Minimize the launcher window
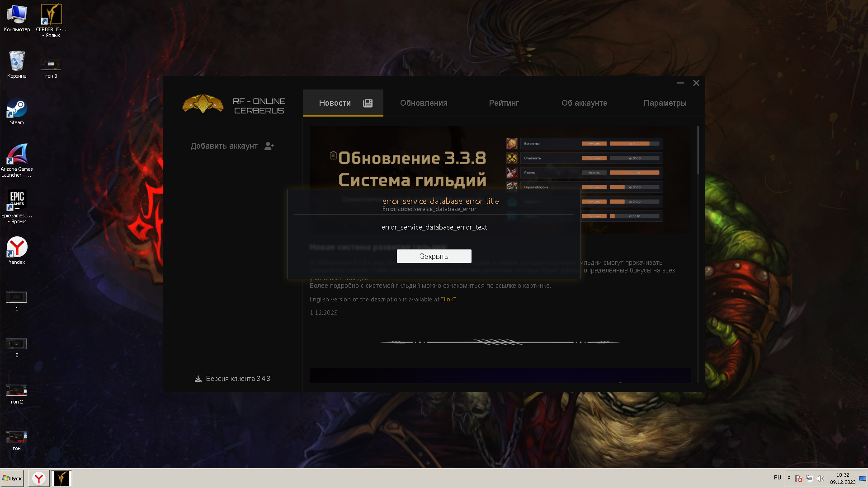The width and height of the screenshot is (868, 488). [x=680, y=83]
